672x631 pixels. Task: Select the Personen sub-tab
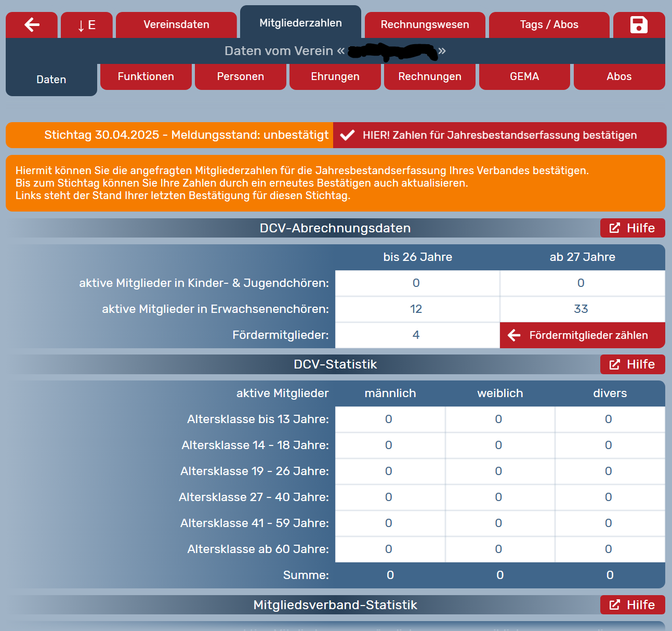240,76
